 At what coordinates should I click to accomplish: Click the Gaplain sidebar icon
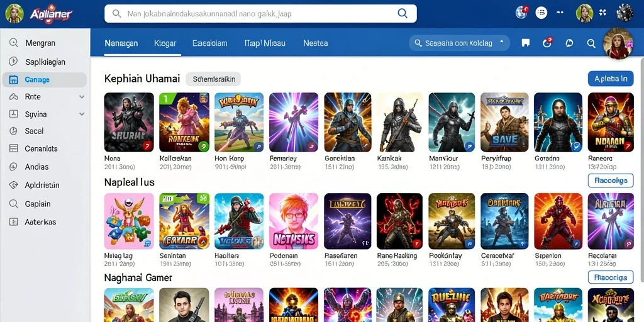coord(14,204)
